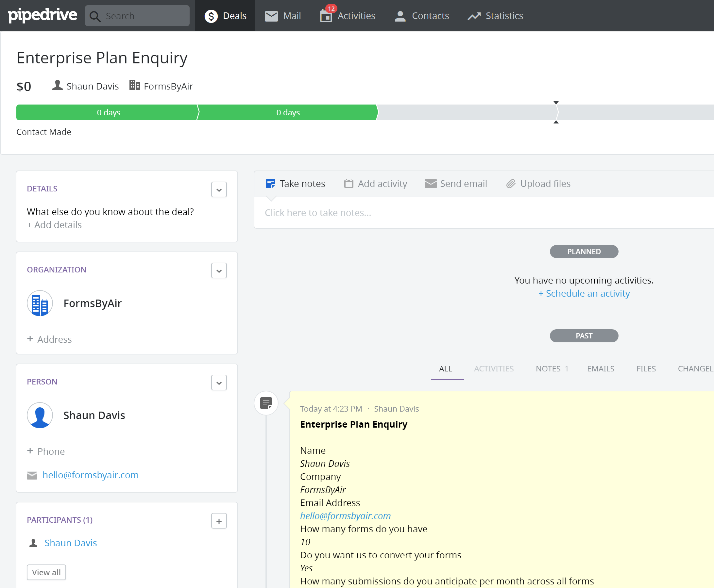Select the third grey pipeline stage
Screen dimensions: 714x588
point(467,112)
